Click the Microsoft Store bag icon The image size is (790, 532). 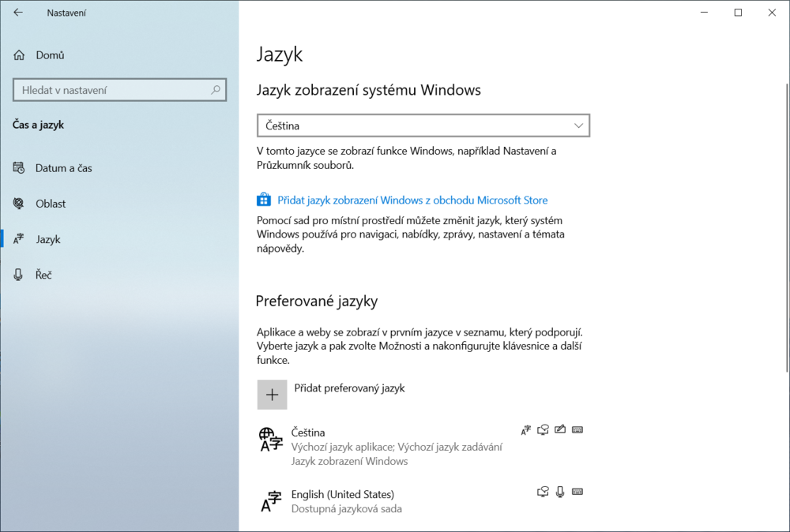(x=264, y=200)
